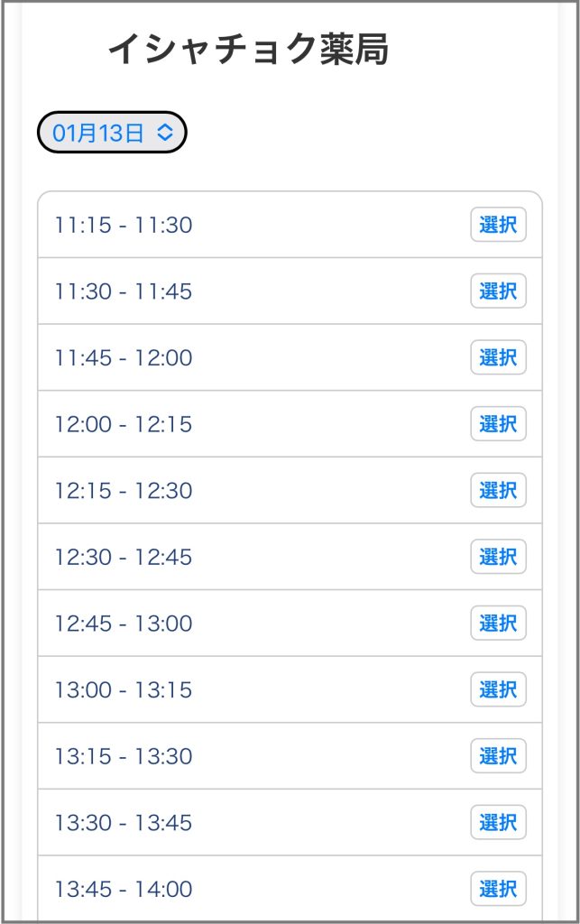Choose the 13:15 - 13:30 選択 button
The image size is (580, 924).
click(498, 756)
